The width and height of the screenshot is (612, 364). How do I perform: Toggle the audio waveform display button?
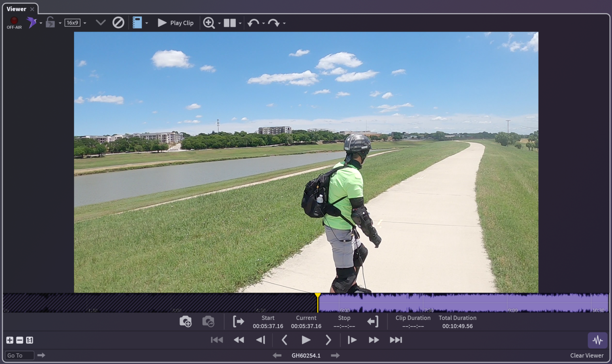[597, 340]
